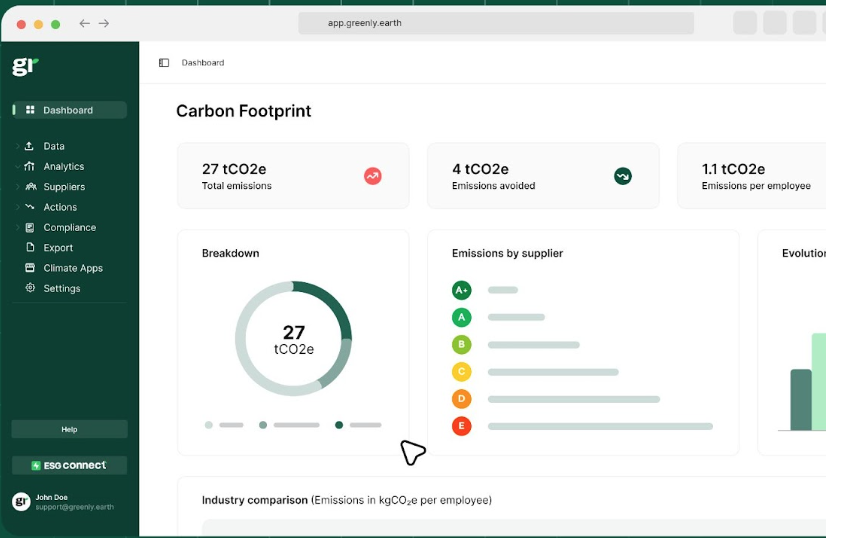
Task: Click the Export file icon
Action: (30, 248)
